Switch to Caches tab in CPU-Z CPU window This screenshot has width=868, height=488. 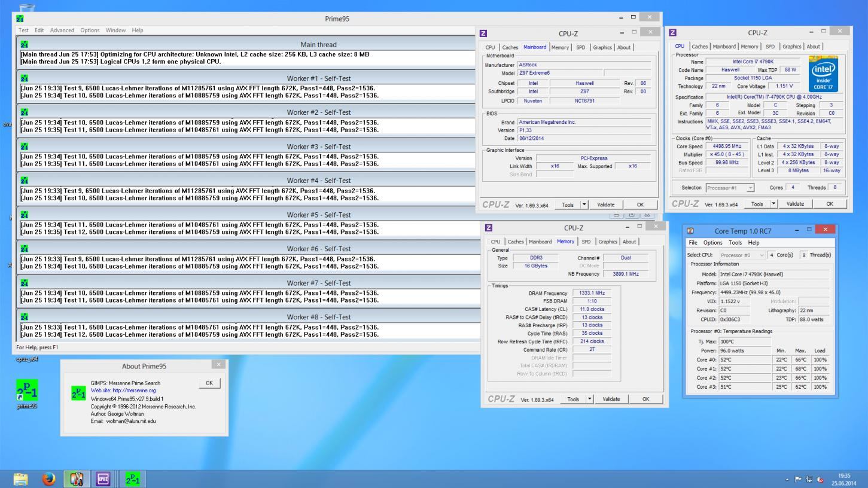[x=699, y=46]
